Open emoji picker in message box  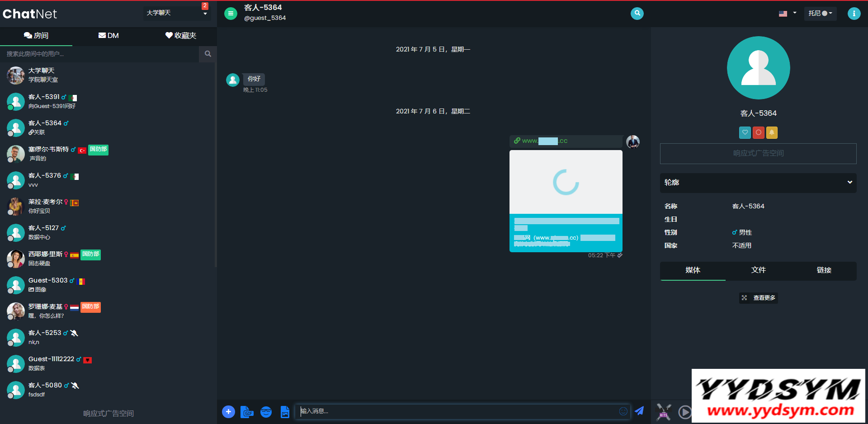(x=623, y=411)
